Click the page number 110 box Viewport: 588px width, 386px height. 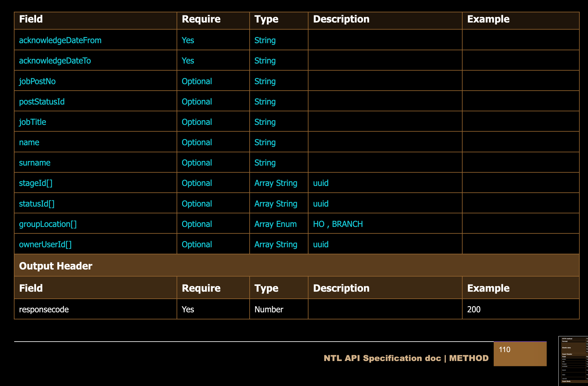coord(520,354)
